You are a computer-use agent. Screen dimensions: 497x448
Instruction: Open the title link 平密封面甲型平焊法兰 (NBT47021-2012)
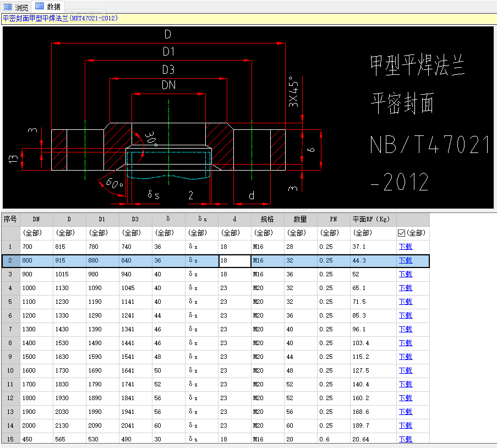[x=60, y=18]
